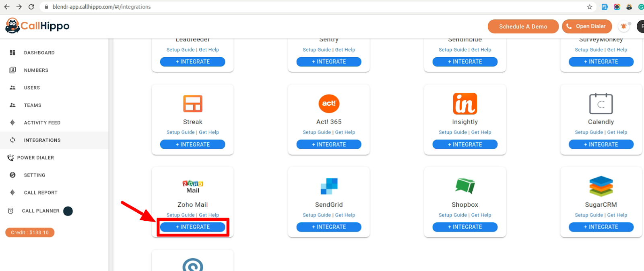Screen dimensions: 644x271
Task: Open Dialer from top bar
Action: pyautogui.click(x=587, y=26)
